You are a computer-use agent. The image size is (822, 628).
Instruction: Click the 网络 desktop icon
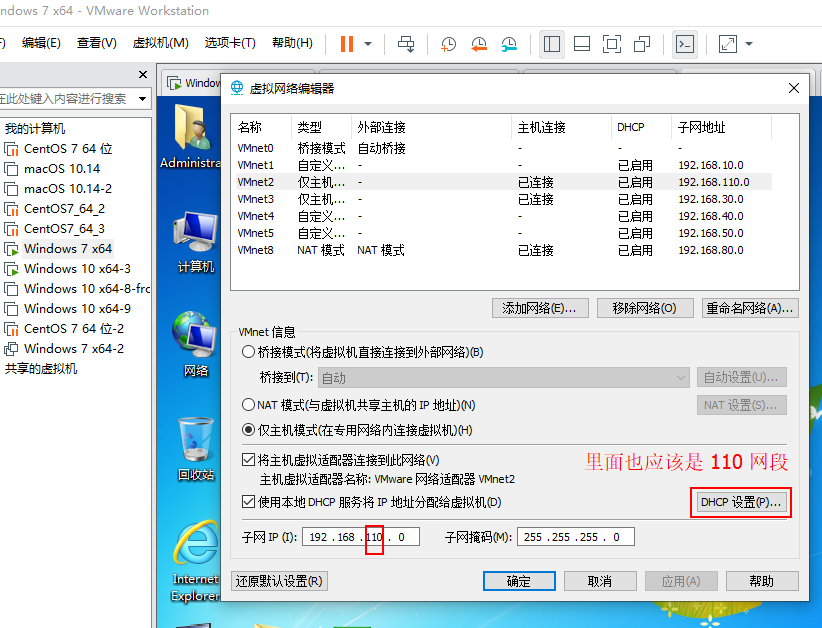coord(196,344)
